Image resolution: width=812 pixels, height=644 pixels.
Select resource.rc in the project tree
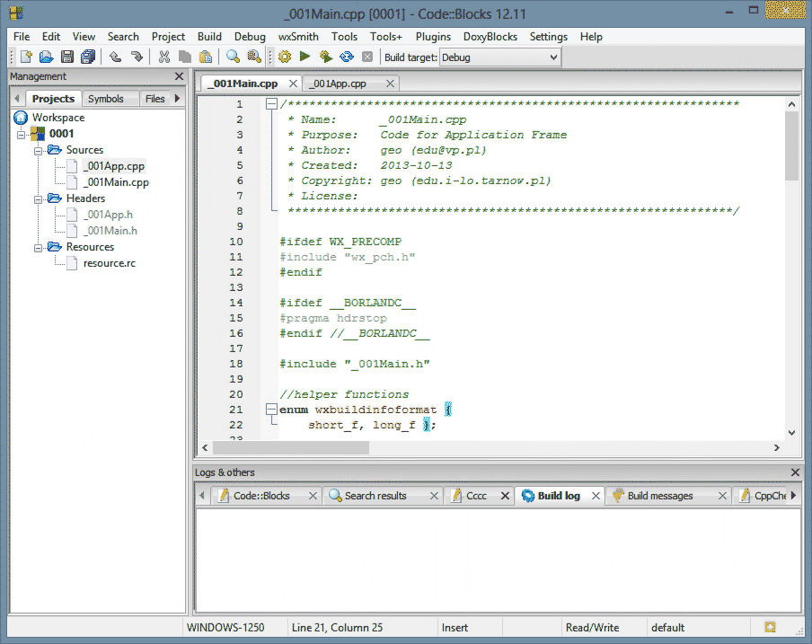click(109, 263)
